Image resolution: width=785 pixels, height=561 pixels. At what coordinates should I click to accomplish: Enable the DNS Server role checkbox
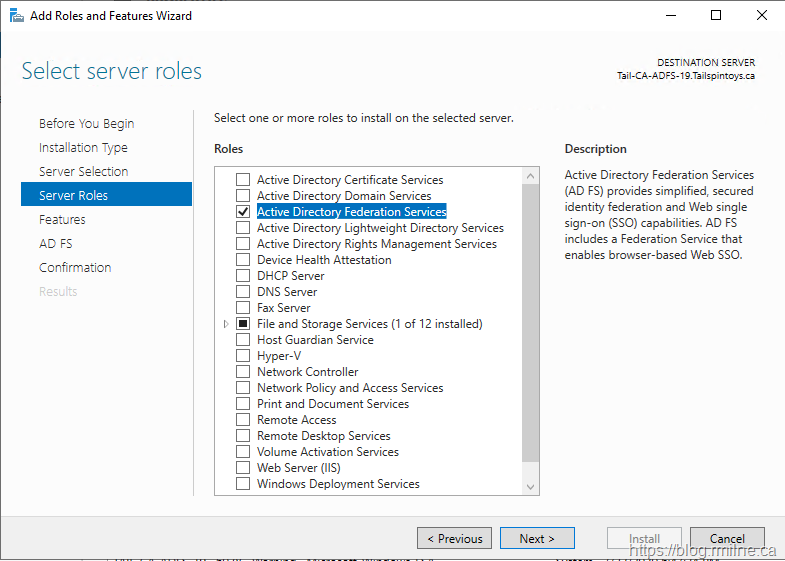[x=243, y=292]
